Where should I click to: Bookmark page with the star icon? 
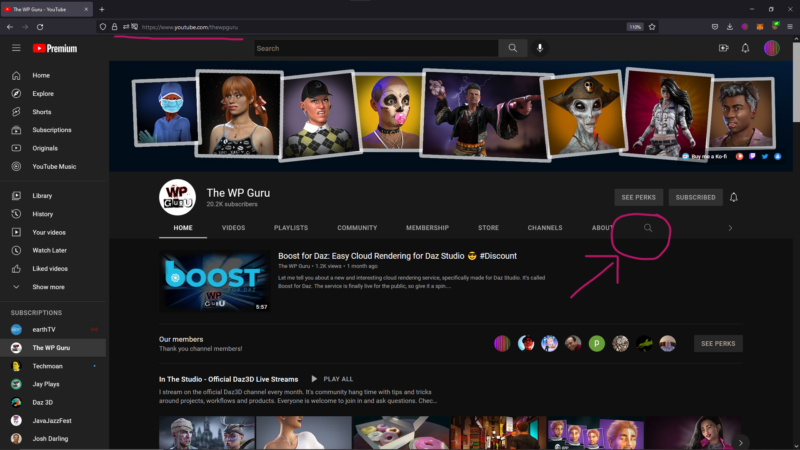point(652,27)
